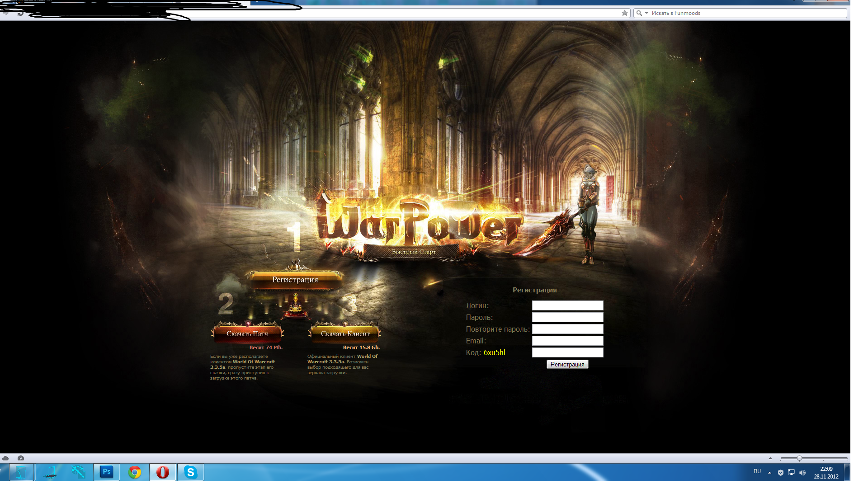This screenshot has width=868, height=488.
Task: Click the Логин input field
Action: tap(567, 305)
